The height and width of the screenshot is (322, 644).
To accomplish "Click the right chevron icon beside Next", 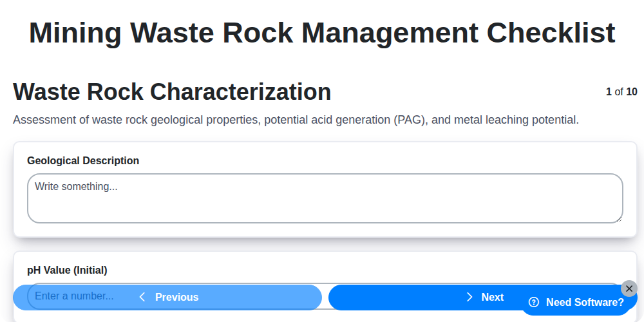I will coord(469,297).
